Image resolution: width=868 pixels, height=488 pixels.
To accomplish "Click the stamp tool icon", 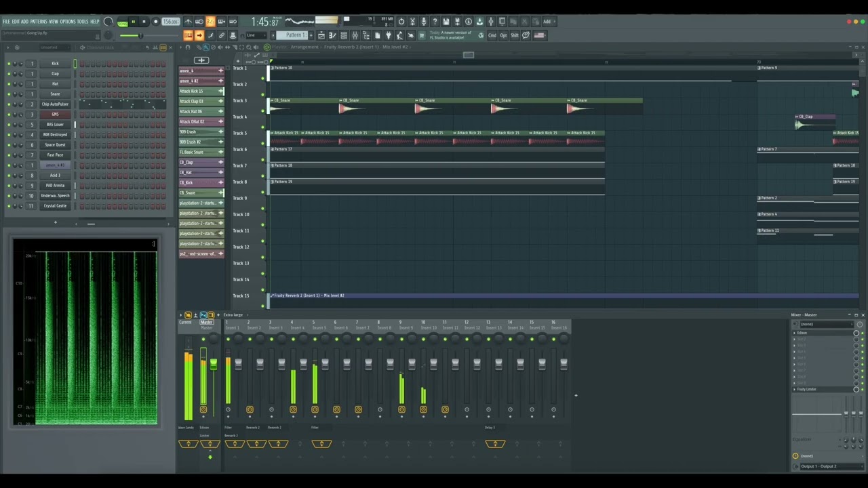I will click(x=233, y=35).
